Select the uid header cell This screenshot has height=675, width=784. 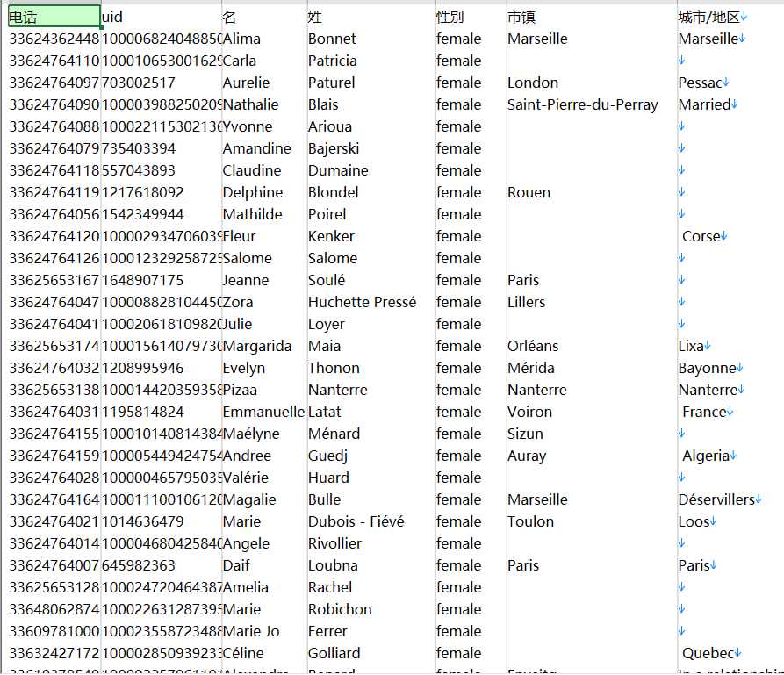coord(161,17)
